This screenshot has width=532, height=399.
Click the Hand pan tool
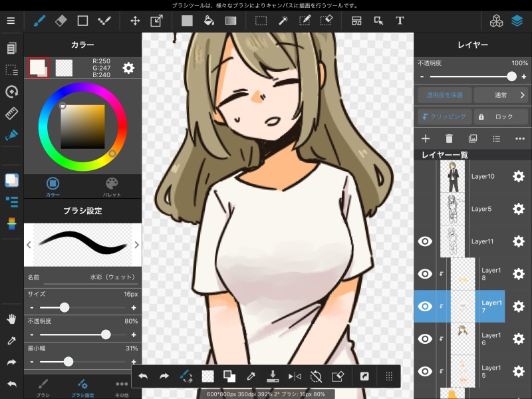pyautogui.click(x=11, y=319)
